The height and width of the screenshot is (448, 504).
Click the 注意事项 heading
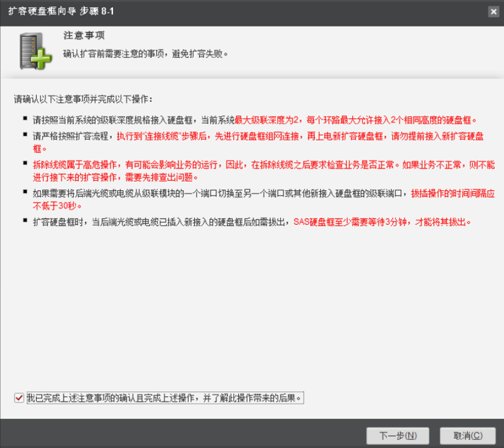[x=84, y=35]
